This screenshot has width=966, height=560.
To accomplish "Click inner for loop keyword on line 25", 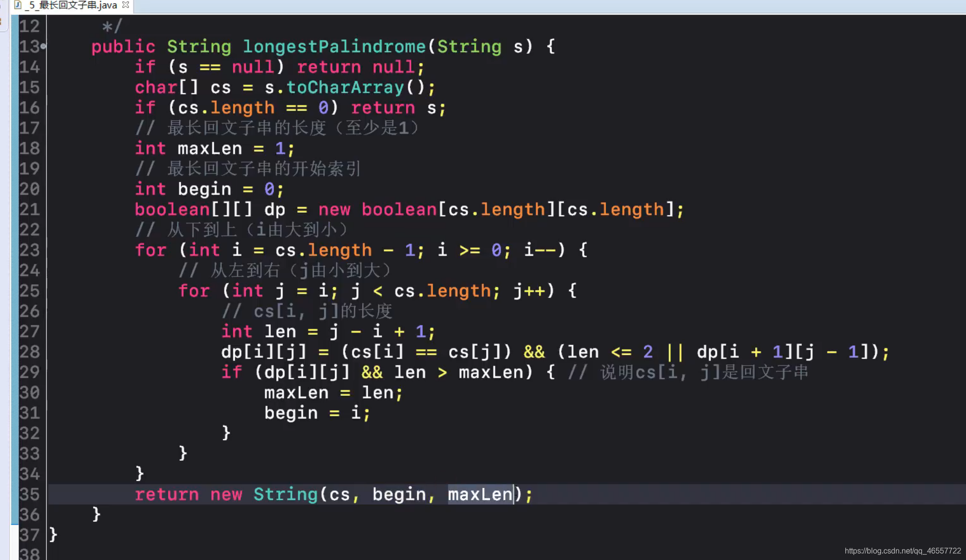I will tap(194, 291).
